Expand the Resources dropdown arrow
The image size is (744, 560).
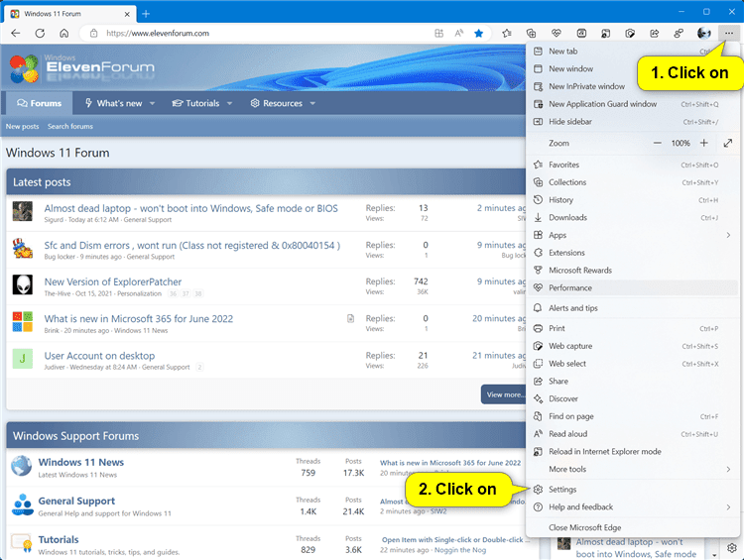click(x=312, y=103)
